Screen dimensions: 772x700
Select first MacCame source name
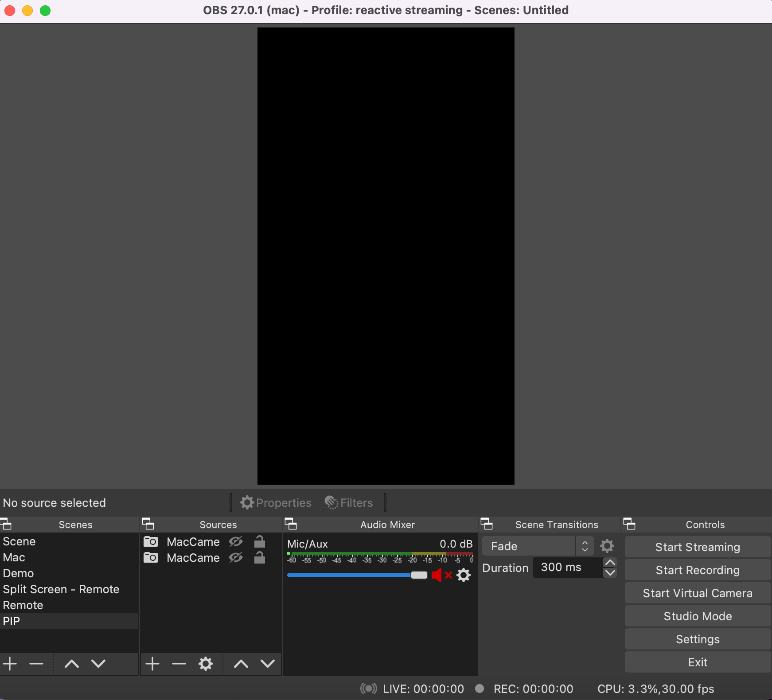(x=193, y=541)
